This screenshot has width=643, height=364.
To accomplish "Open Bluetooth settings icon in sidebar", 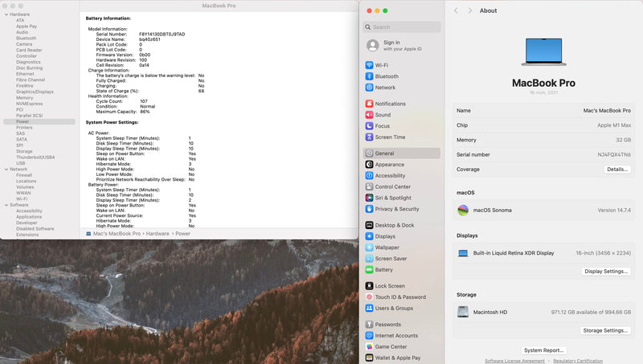I will point(369,76).
